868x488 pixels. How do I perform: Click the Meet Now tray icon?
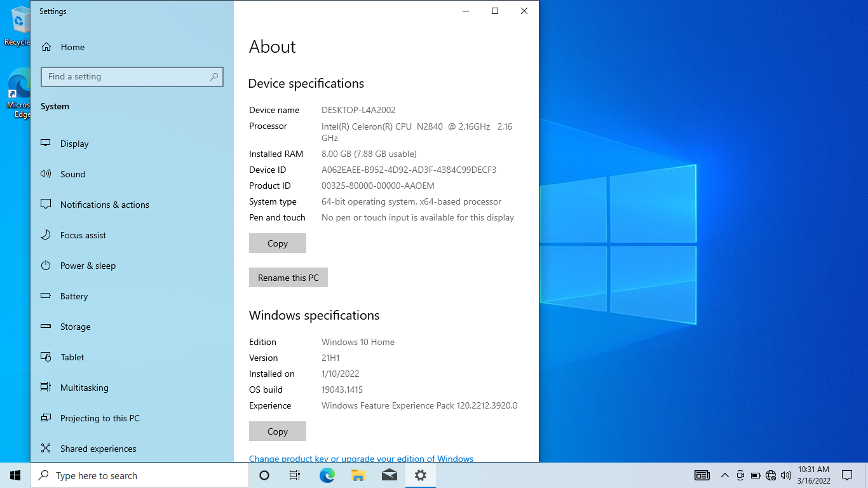tap(740, 475)
